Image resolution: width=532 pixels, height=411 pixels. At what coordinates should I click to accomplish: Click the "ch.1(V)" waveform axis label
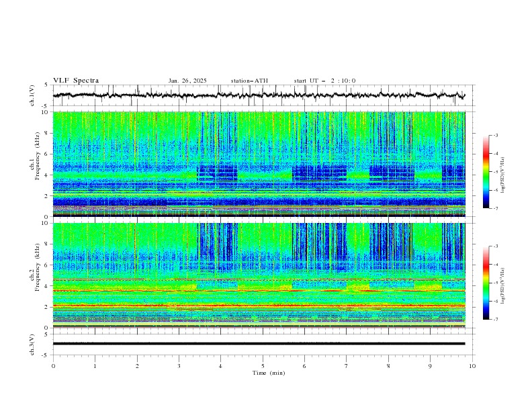(x=32, y=95)
